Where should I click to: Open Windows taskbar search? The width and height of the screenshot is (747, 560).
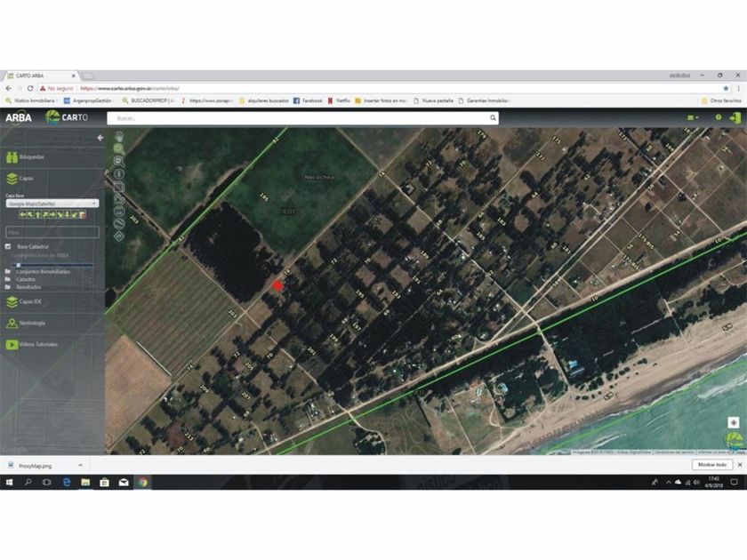tap(28, 483)
